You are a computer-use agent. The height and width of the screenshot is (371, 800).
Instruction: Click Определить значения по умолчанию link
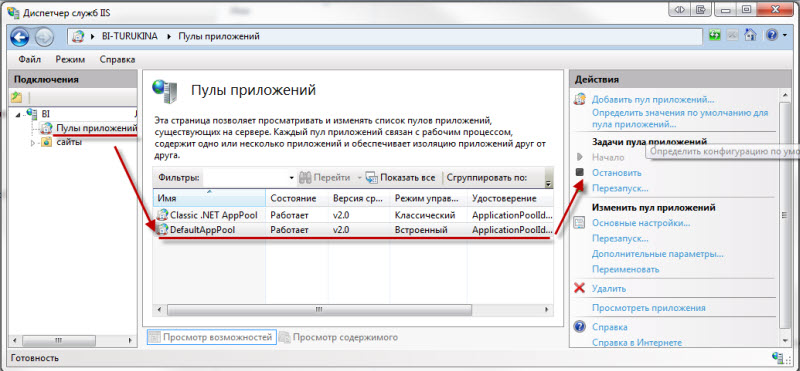[680, 118]
